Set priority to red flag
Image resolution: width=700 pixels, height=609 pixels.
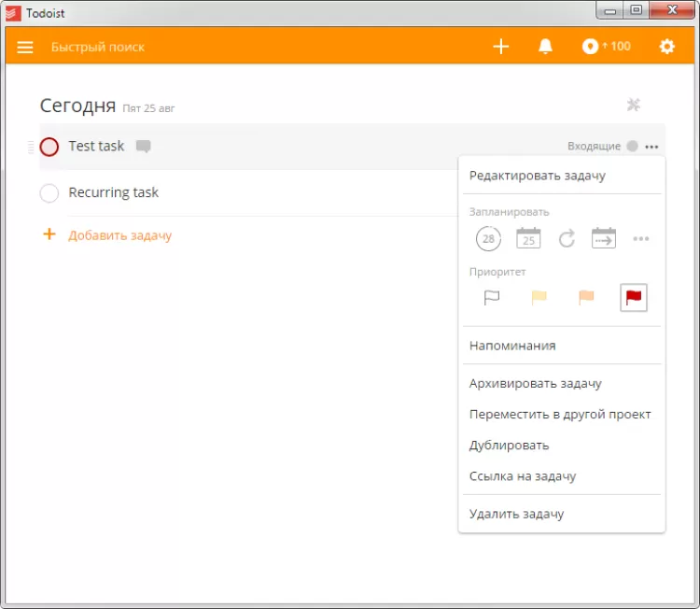(634, 298)
